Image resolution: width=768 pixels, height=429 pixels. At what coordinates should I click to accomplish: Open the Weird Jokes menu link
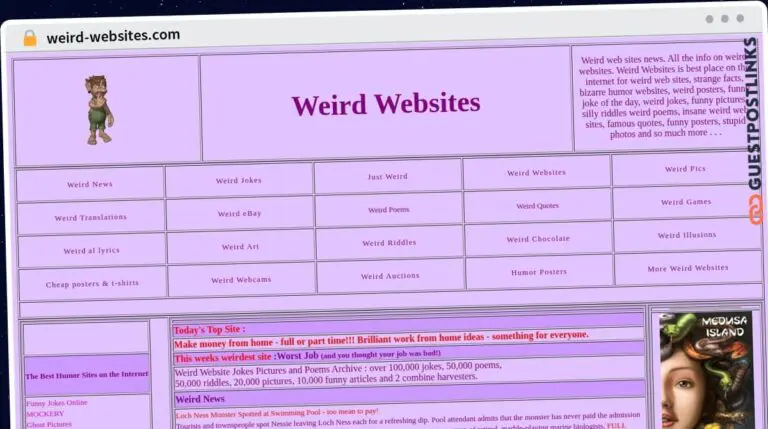click(239, 181)
